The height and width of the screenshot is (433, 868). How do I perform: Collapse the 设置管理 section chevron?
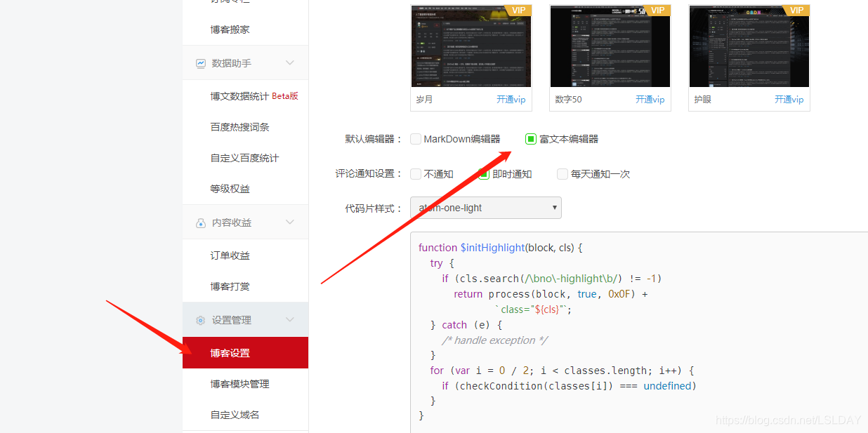tap(290, 320)
